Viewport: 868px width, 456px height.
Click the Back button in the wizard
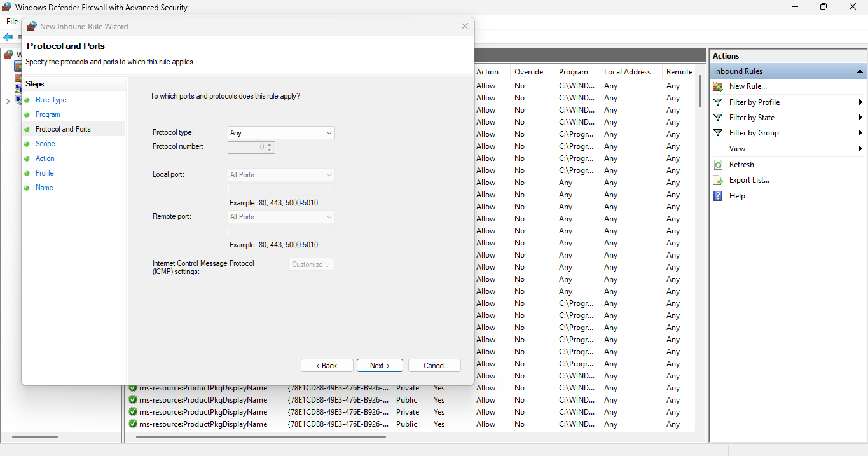[327, 366]
